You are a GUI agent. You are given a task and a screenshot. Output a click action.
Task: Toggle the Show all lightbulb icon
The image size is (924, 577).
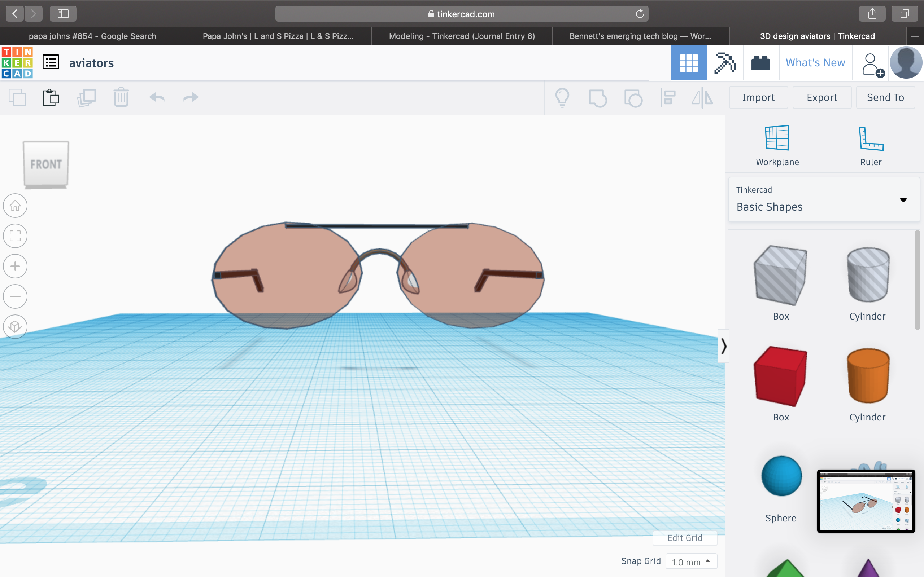[x=562, y=98]
